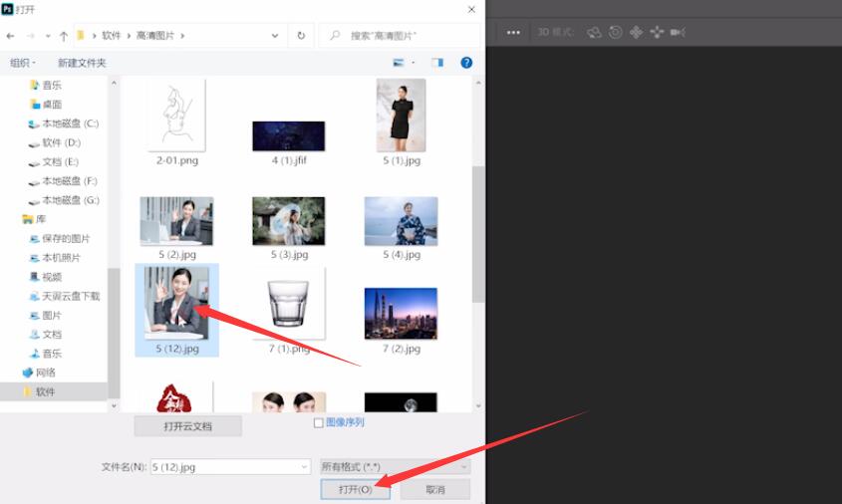This screenshot has height=504, width=842.
Task: Open the three-dots overflow options in Photoshop bar
Action: click(513, 32)
